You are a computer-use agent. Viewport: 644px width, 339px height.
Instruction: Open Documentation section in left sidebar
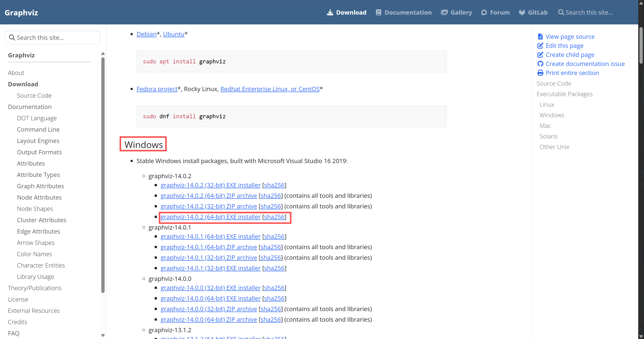coord(30,107)
